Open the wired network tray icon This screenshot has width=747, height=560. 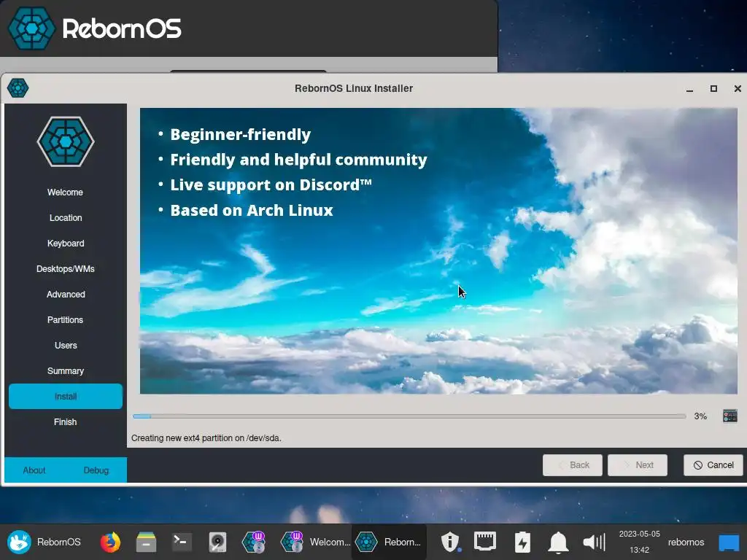(x=485, y=542)
